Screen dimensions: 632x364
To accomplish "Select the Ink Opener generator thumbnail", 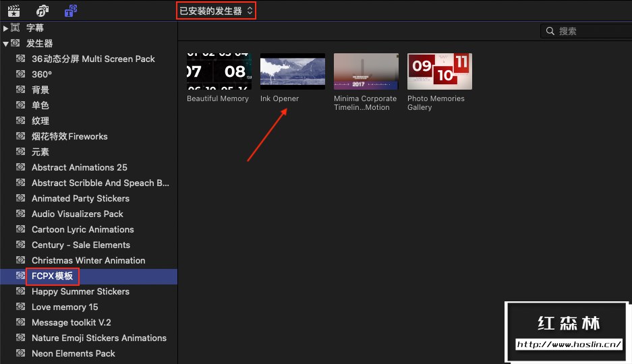I will (x=293, y=71).
